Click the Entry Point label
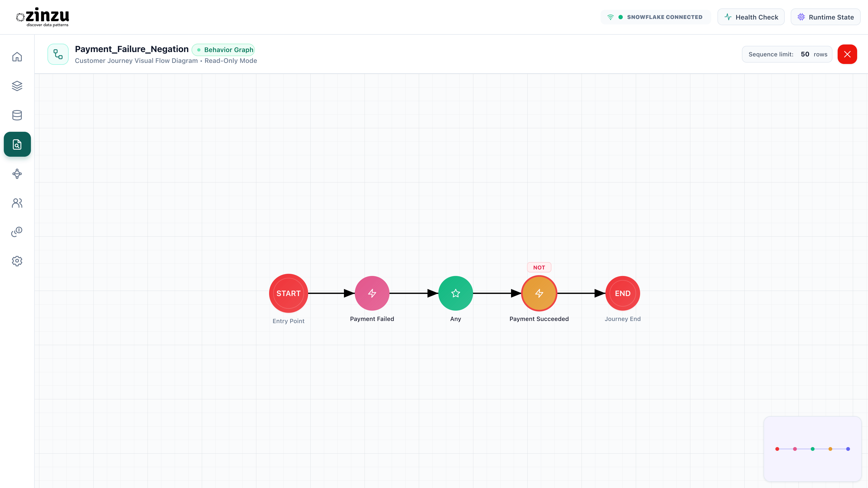868x488 pixels. (288, 321)
